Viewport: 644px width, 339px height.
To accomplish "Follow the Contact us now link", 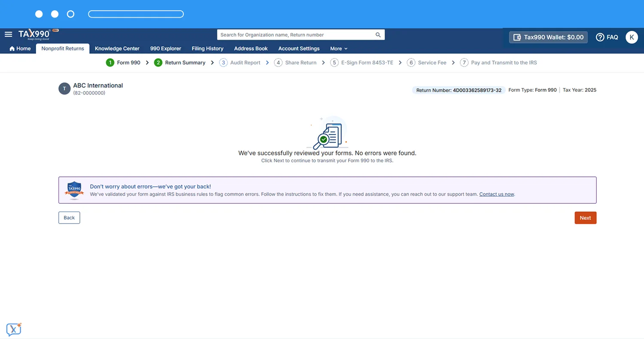I will pos(496,194).
